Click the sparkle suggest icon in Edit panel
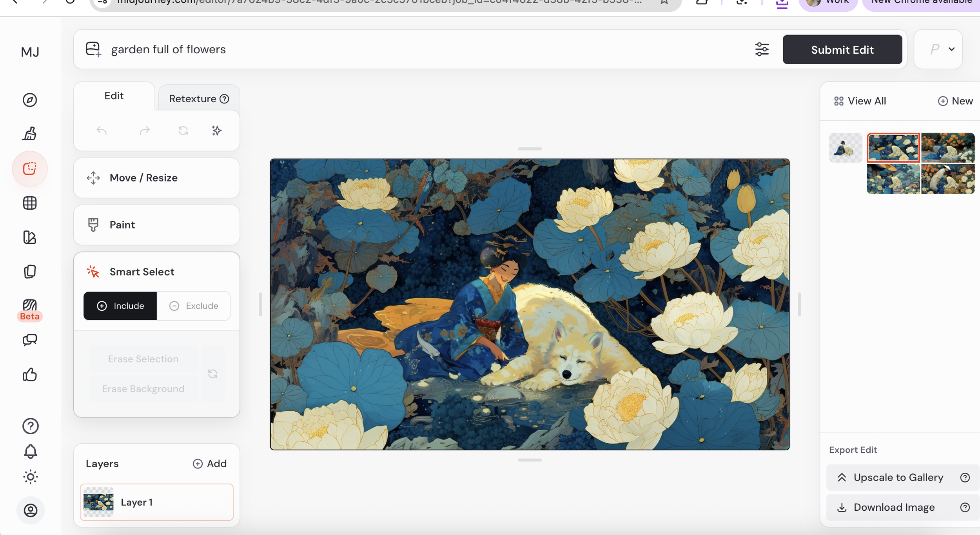Viewport: 980px width, 535px height. (x=216, y=131)
